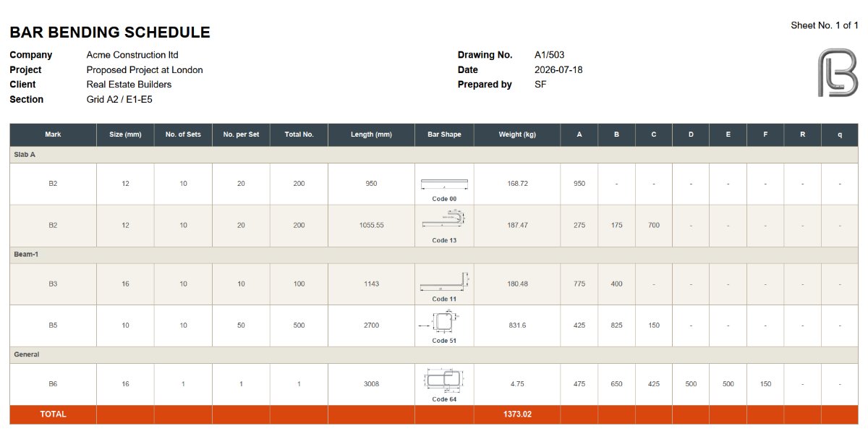Click drawing number A1/503
Screen dimensions: 868x434
(x=549, y=55)
